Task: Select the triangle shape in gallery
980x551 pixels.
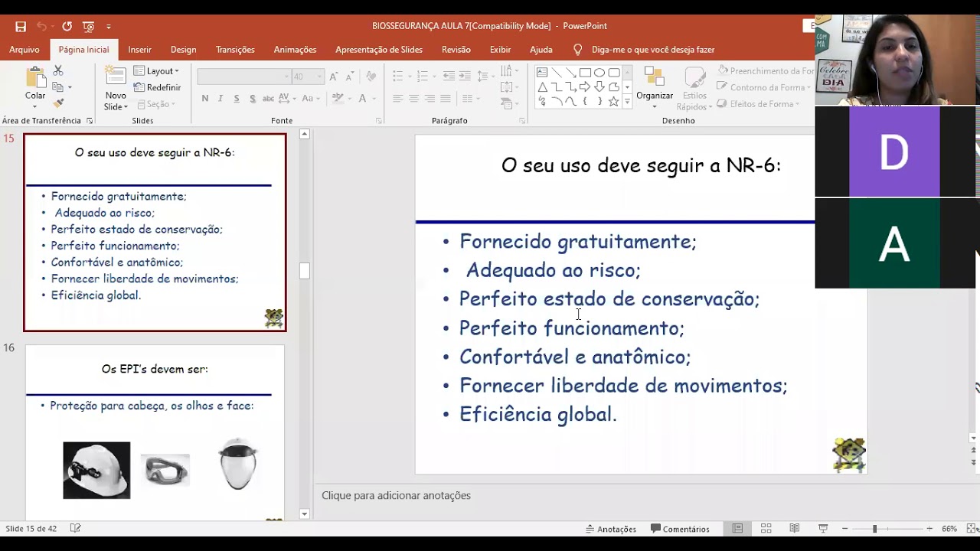Action: 542,87
